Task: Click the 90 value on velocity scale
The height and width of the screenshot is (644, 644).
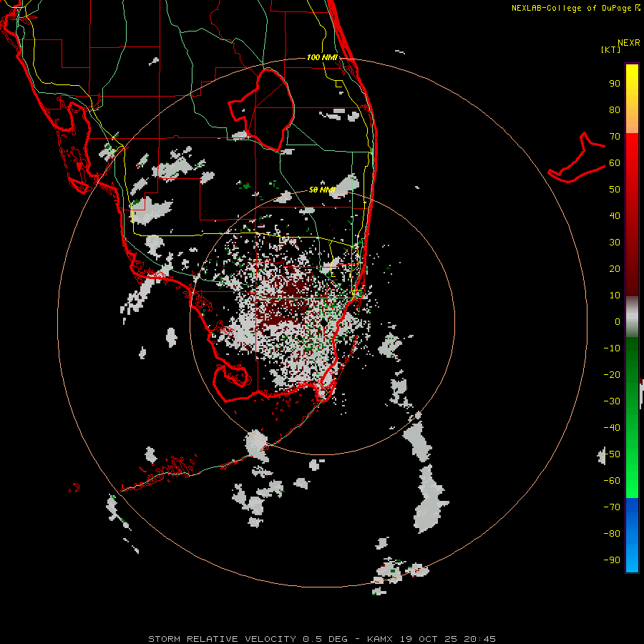Action: click(x=615, y=84)
